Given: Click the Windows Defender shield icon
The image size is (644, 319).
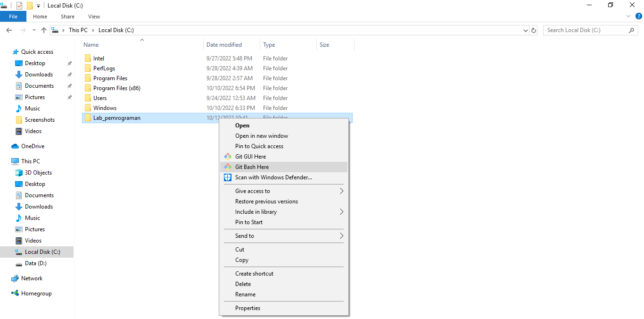Looking at the screenshot, I should pyautogui.click(x=228, y=177).
